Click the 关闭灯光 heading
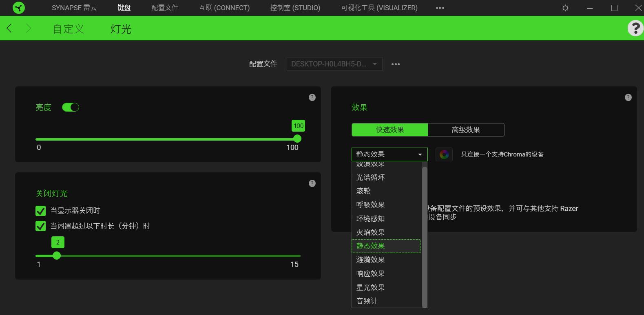 [52, 194]
